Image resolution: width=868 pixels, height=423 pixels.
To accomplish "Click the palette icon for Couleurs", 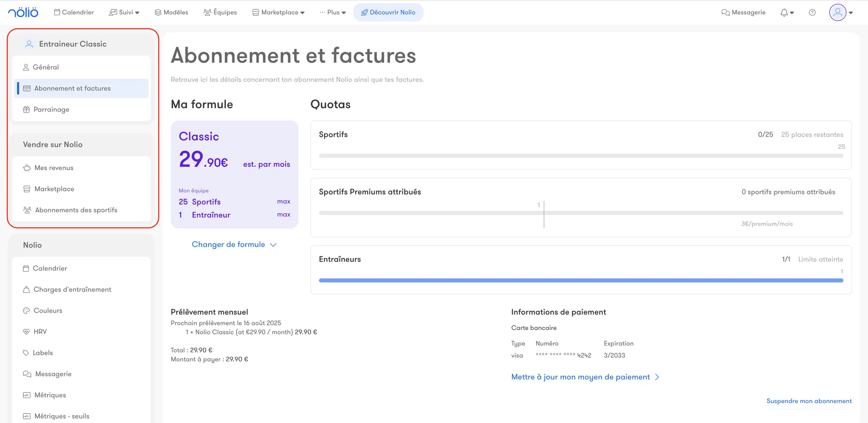I will [26, 311].
